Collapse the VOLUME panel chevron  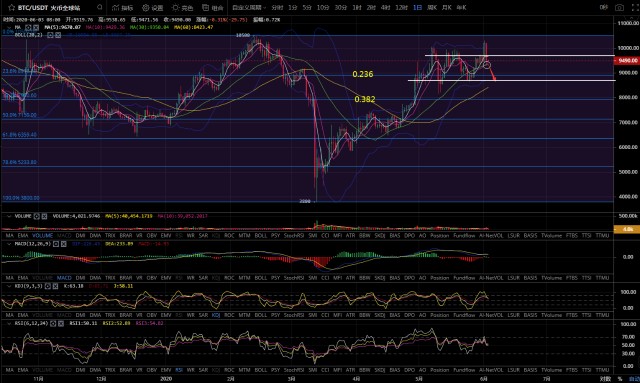tap(9, 216)
